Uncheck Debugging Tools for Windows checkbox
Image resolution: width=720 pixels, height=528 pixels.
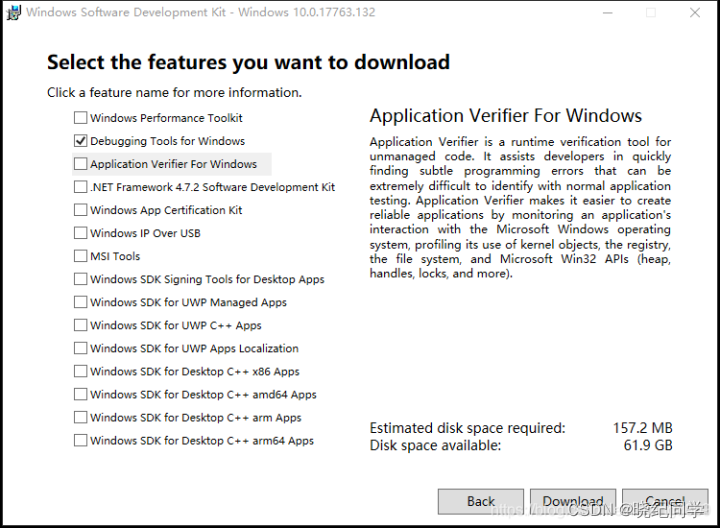click(80, 140)
